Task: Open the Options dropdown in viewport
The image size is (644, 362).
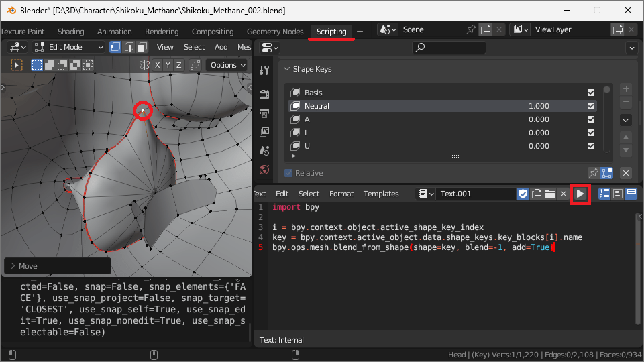Action: (x=227, y=65)
